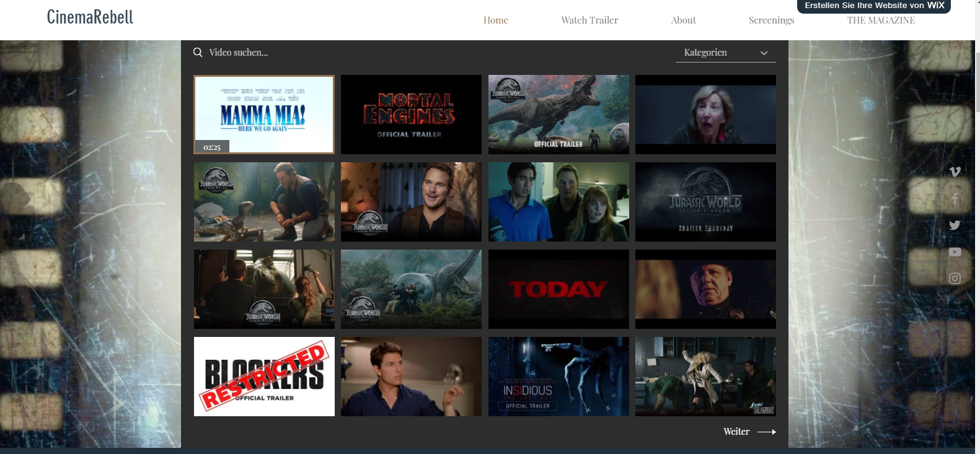The width and height of the screenshot is (980, 454).
Task: Open the screaming woman video thumbnail
Action: tap(705, 115)
